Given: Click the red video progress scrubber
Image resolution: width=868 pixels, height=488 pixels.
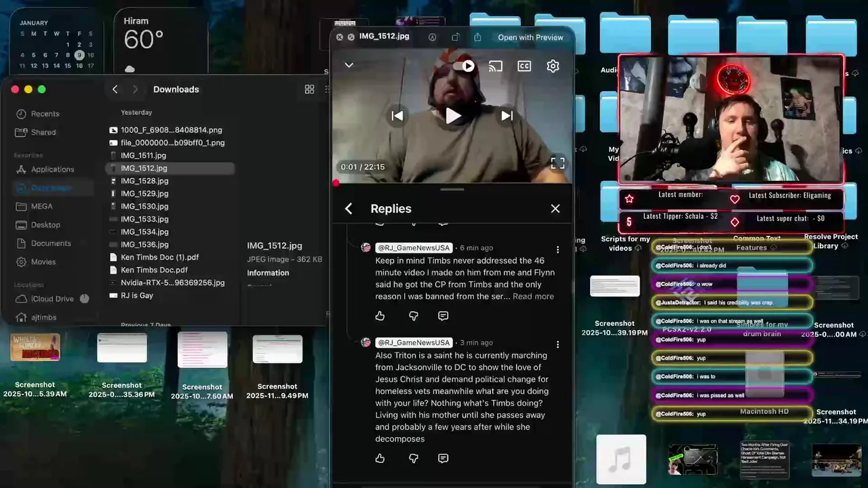Looking at the screenshot, I should click(x=336, y=183).
